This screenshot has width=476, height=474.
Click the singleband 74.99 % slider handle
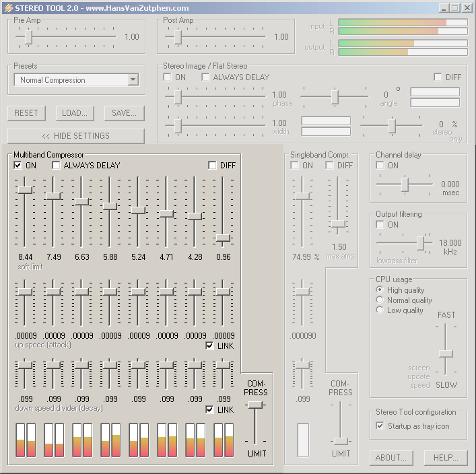302,196
